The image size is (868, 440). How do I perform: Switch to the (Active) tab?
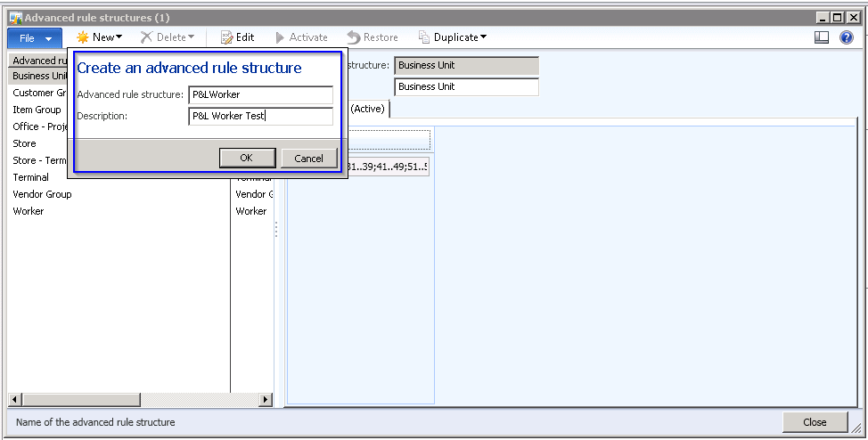click(367, 109)
